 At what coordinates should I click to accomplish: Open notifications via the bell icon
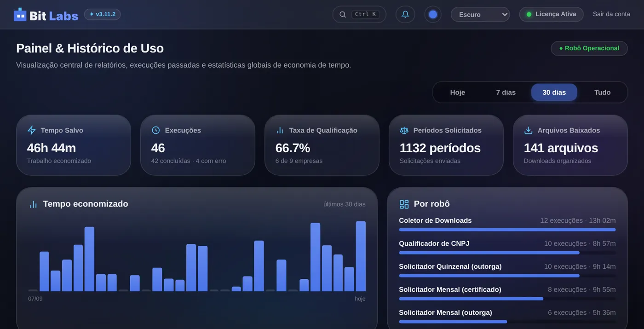coord(405,14)
